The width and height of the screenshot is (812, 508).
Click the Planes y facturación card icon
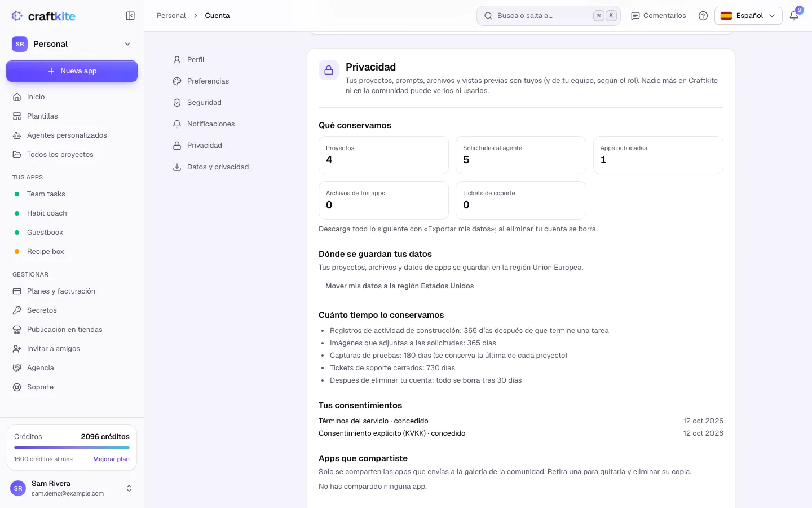17,291
